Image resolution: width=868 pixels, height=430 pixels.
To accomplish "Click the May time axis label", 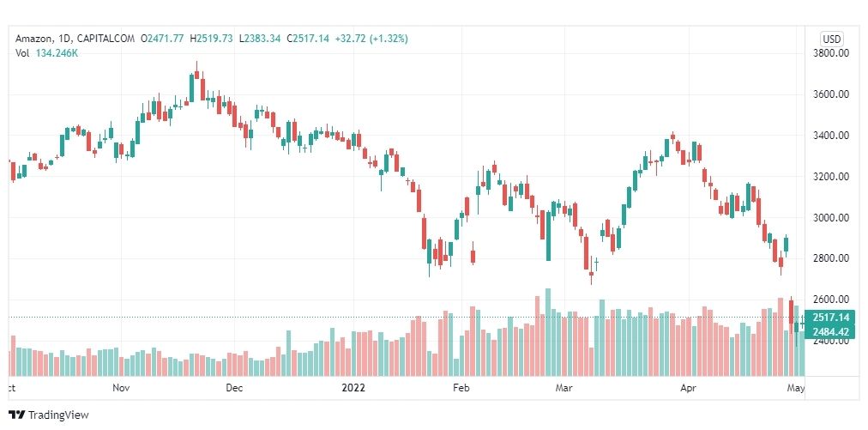I will (795, 388).
